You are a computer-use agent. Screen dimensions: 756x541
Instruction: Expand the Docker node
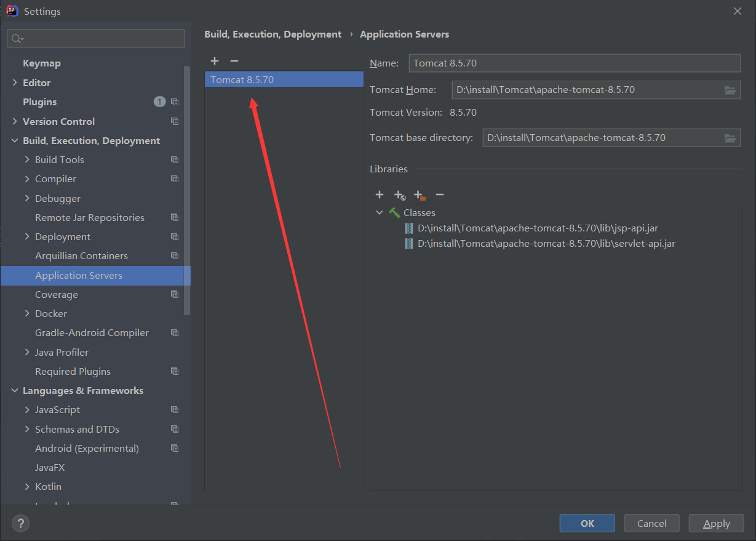[27, 314]
